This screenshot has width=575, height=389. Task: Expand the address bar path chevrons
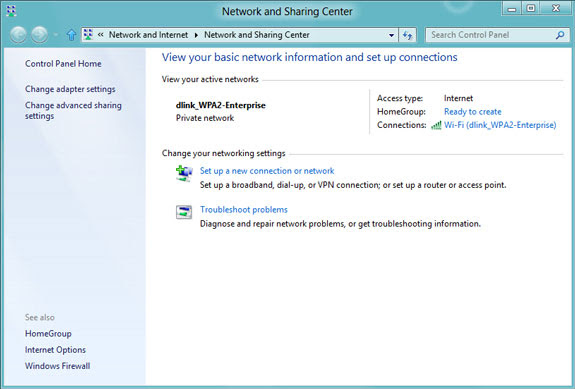pos(100,35)
